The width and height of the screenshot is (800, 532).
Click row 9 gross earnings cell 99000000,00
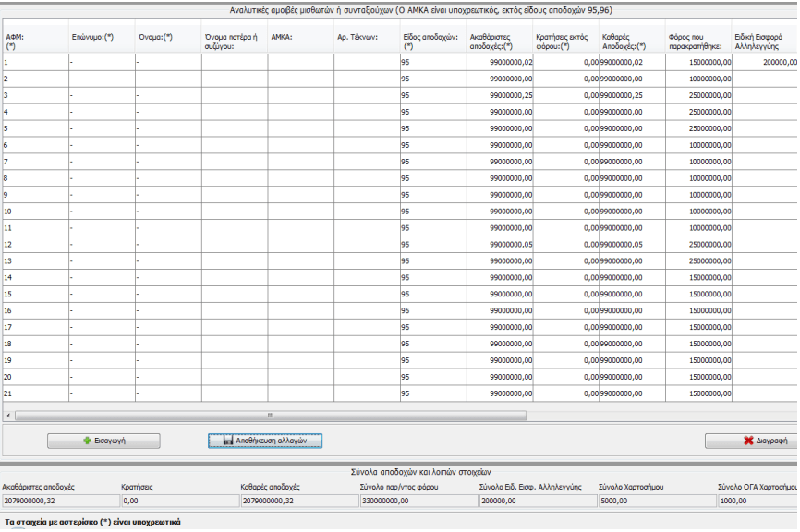tap(500, 195)
